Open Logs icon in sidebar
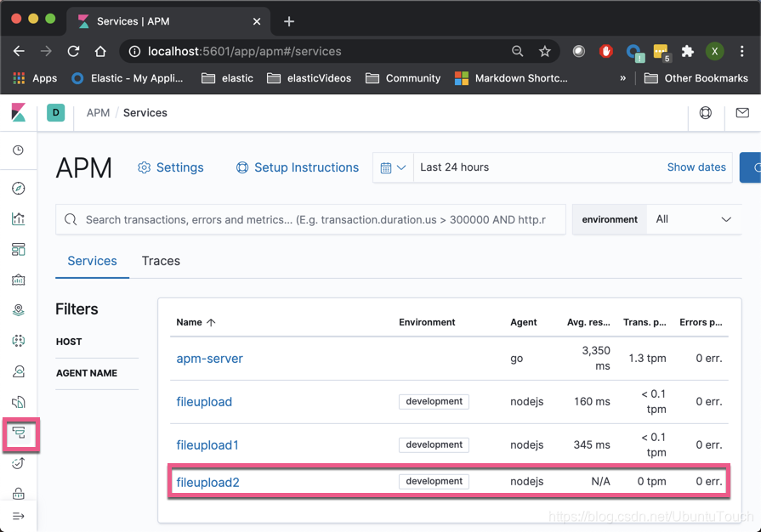Image resolution: width=761 pixels, height=532 pixels. [19, 401]
